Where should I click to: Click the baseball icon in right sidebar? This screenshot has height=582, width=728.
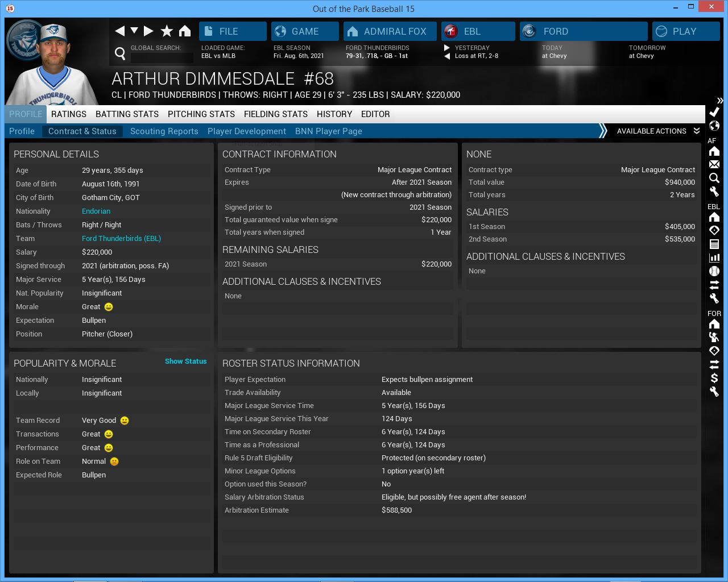point(714,271)
